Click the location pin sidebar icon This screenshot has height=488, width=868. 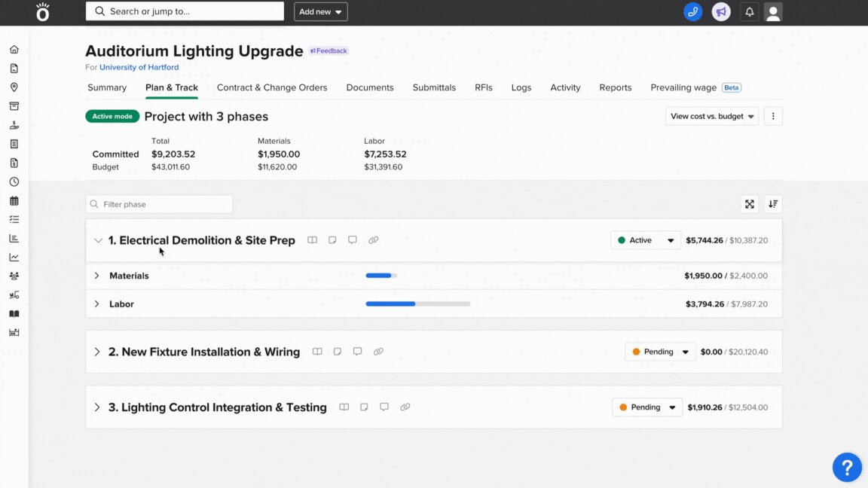(14, 87)
